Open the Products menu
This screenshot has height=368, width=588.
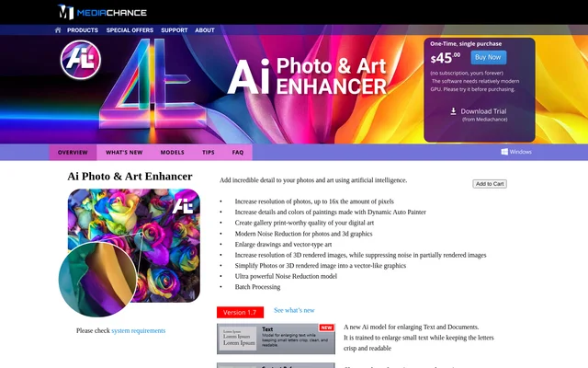[x=83, y=30]
